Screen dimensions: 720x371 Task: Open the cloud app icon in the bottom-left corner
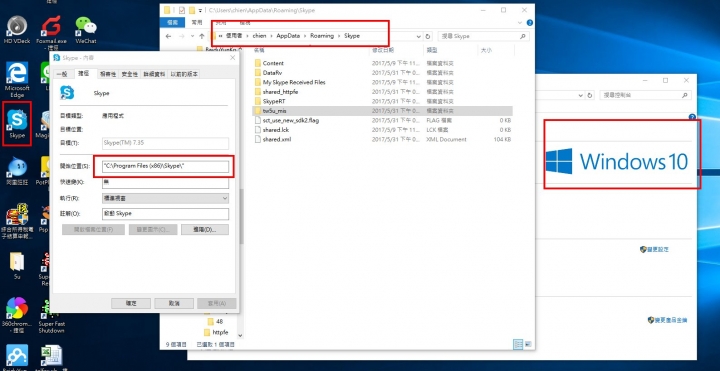point(17,356)
